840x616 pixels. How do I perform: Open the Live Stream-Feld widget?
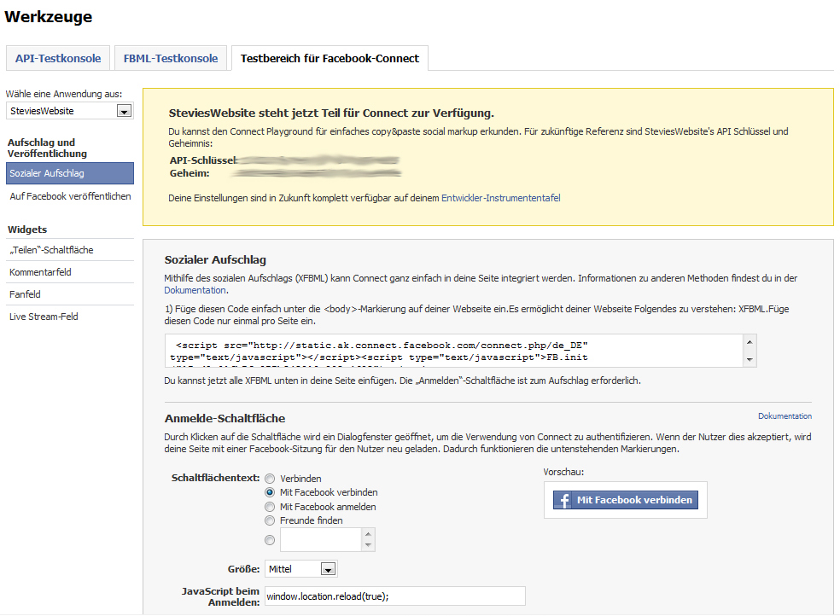click(70, 317)
